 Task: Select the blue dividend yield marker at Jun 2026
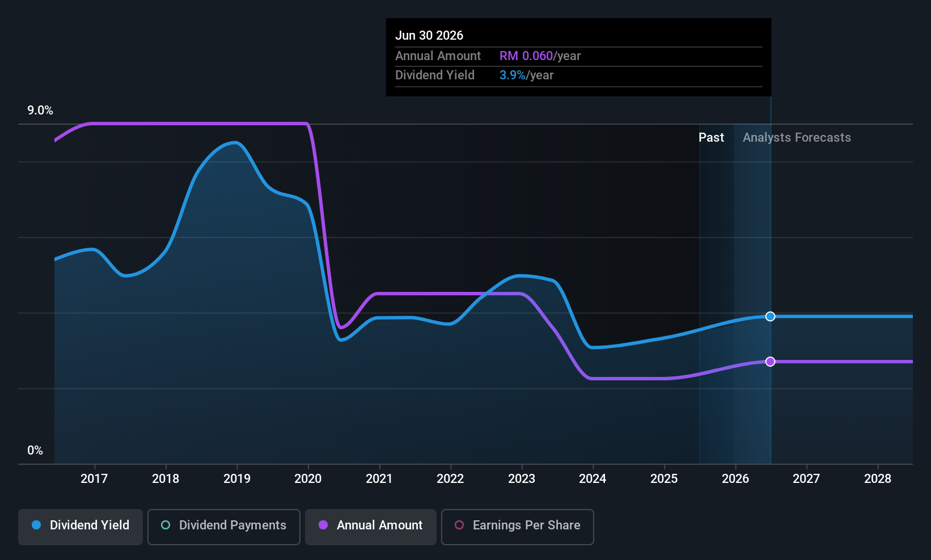770,316
